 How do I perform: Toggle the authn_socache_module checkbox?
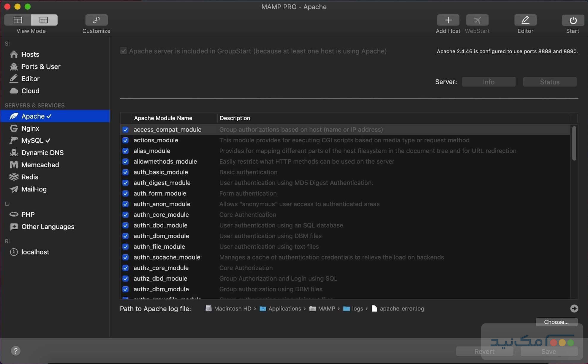click(126, 257)
